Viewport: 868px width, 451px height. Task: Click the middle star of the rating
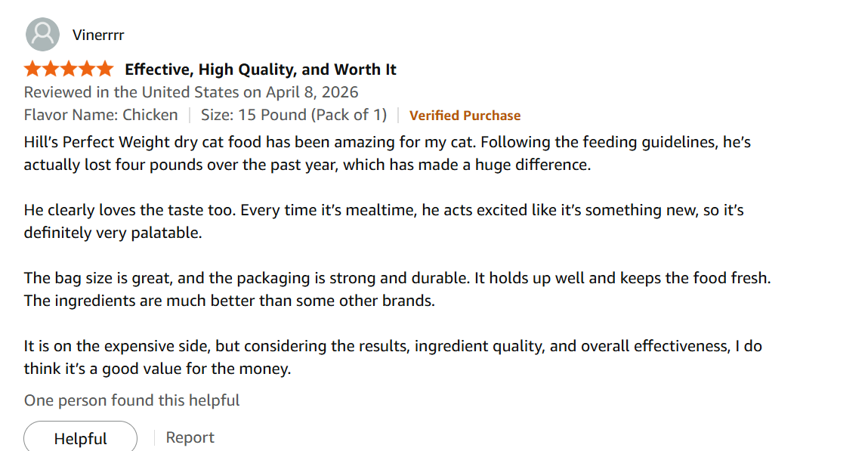pos(69,70)
